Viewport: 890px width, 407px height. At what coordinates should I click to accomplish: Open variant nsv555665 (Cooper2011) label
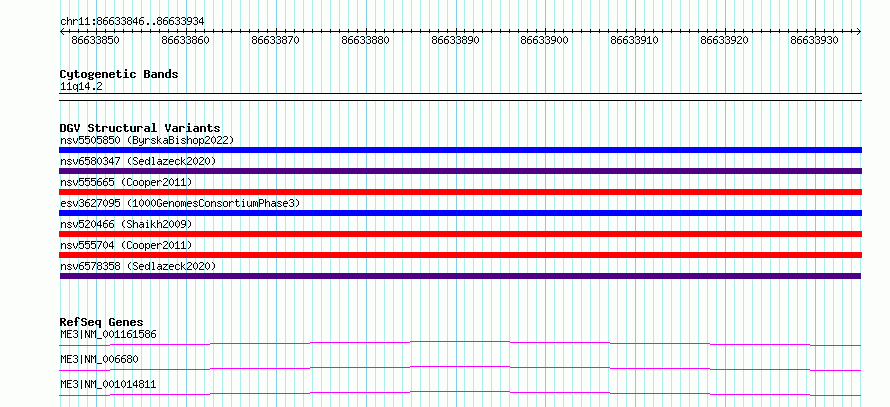(x=126, y=182)
